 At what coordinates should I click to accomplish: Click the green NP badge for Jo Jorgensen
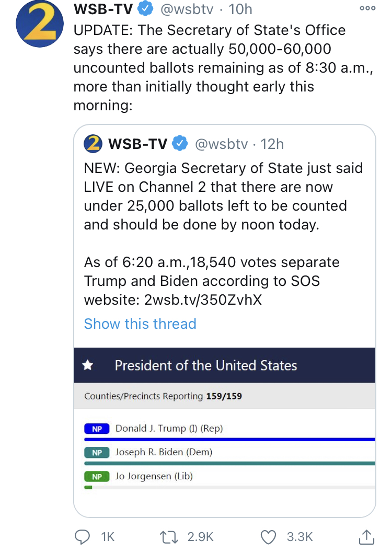[97, 477]
